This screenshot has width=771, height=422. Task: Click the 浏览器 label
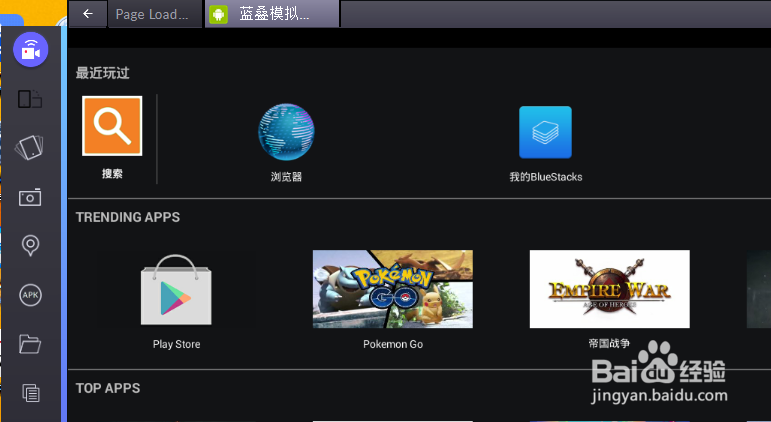[x=286, y=177]
